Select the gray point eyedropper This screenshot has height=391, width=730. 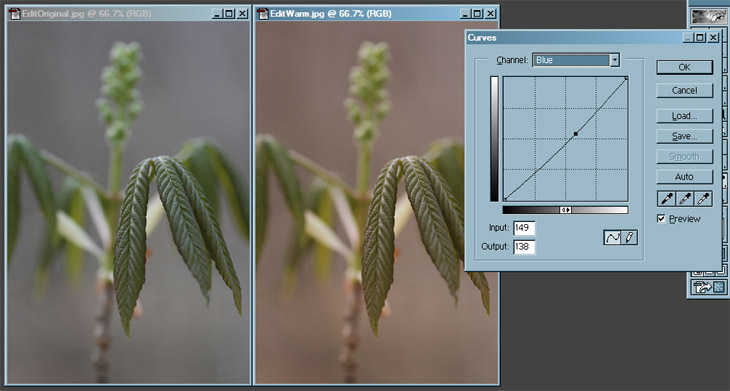coord(684,199)
